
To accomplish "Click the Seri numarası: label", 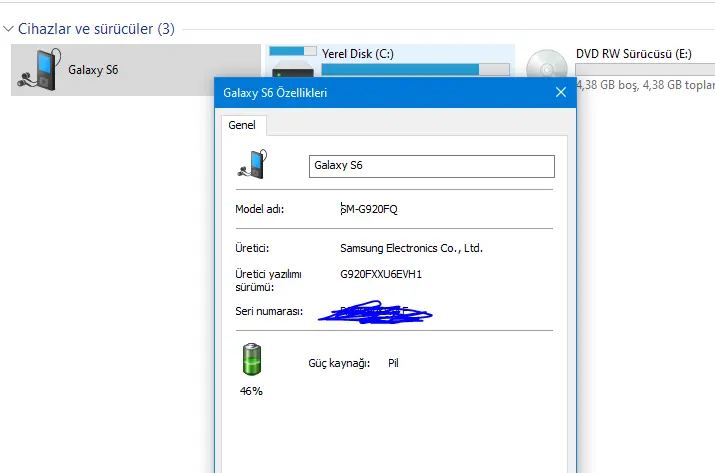I will (x=269, y=311).
